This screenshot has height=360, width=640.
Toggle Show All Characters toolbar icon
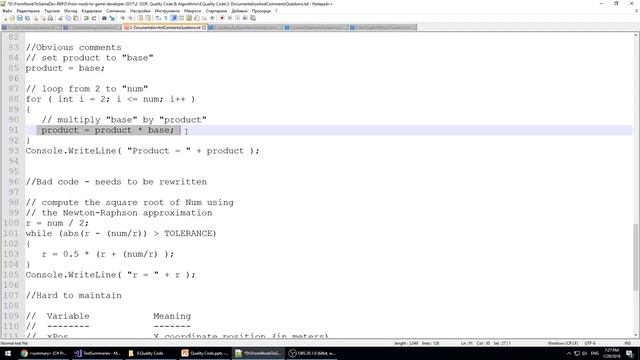(x=166, y=18)
